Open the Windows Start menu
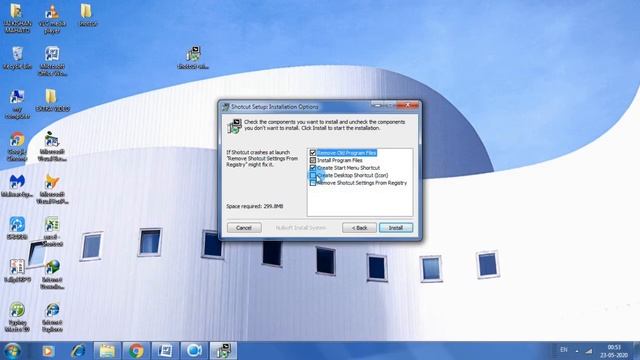 click(x=12, y=351)
